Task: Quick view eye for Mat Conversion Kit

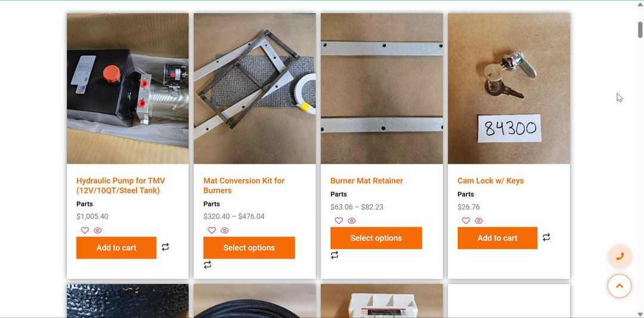Action: pos(225,230)
